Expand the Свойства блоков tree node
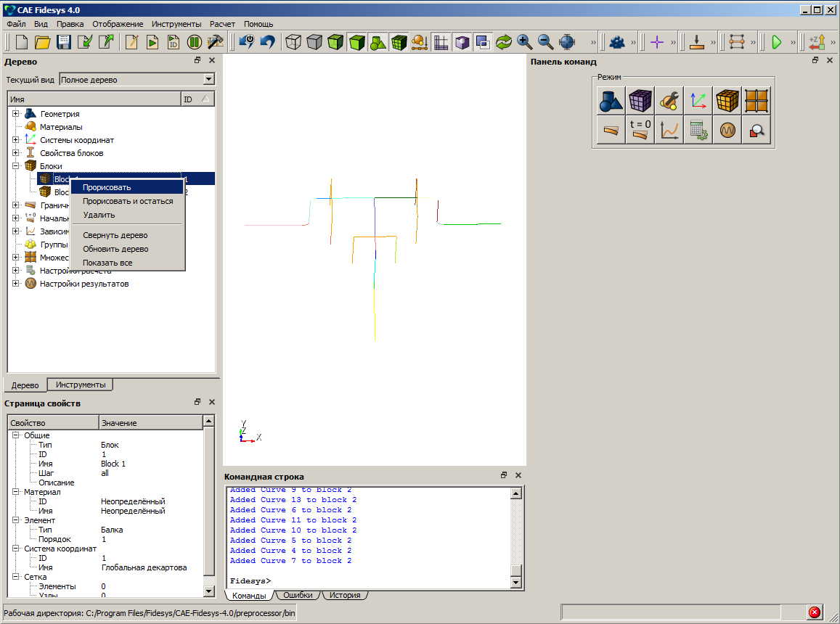Viewport: 840px width, 624px height. pyautogui.click(x=15, y=152)
